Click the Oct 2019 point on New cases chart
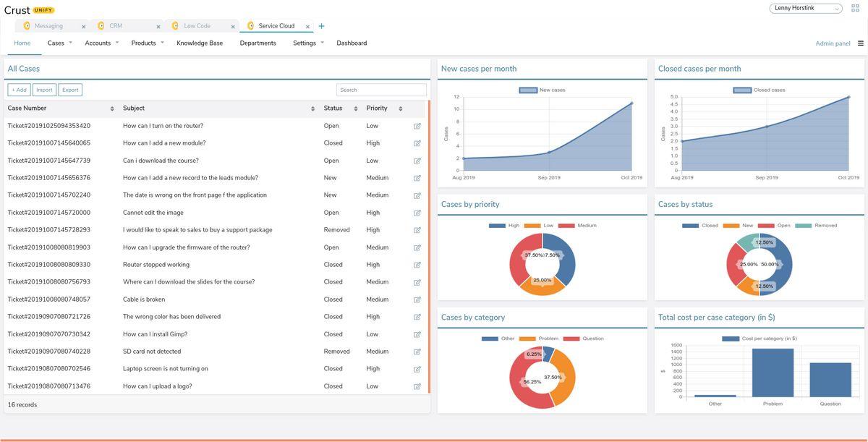The height and width of the screenshot is (442, 868). pos(631,103)
